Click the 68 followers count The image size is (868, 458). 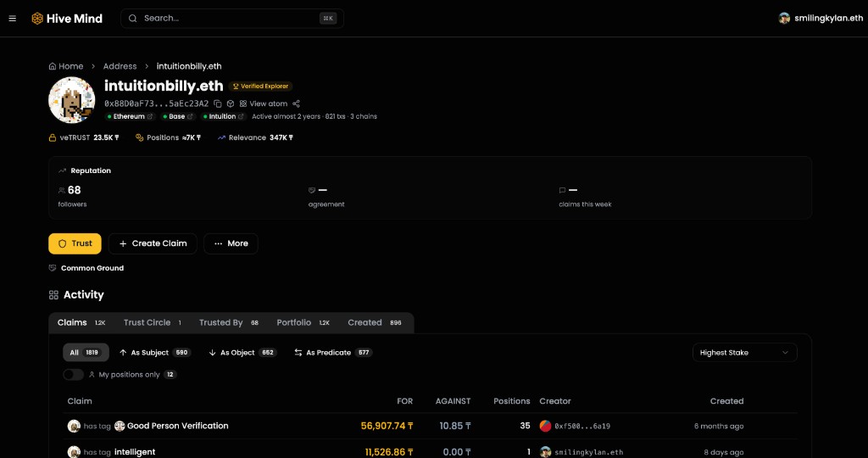point(75,190)
